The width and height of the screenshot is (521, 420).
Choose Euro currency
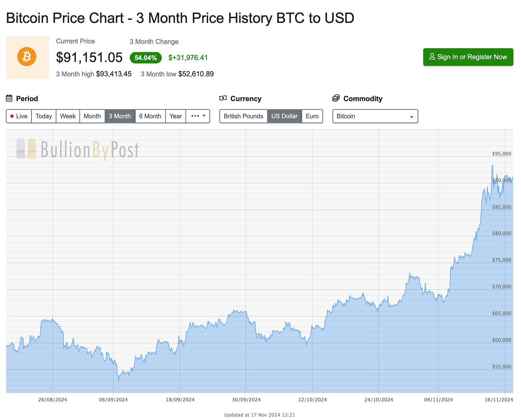pyautogui.click(x=312, y=116)
